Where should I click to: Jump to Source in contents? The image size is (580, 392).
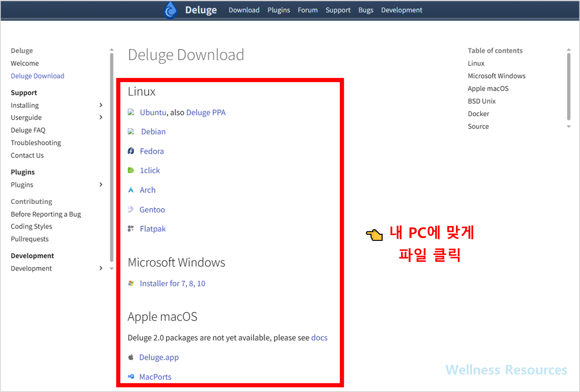pyautogui.click(x=478, y=126)
